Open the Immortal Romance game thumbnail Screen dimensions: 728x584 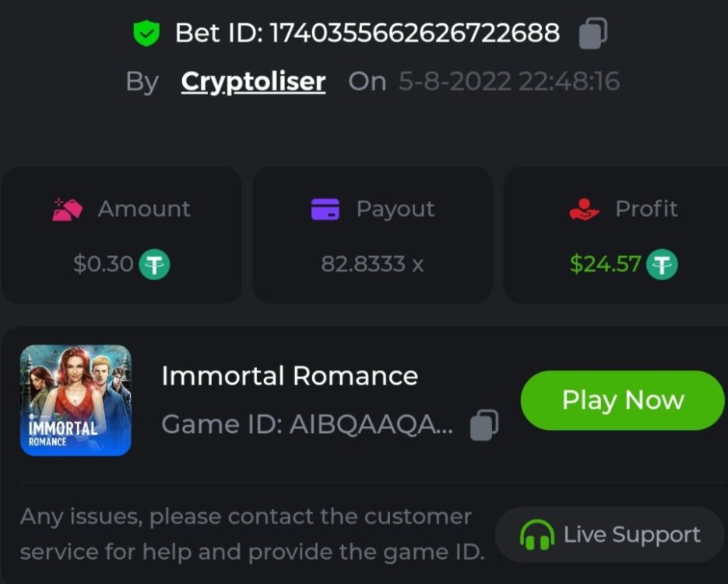[x=76, y=400]
